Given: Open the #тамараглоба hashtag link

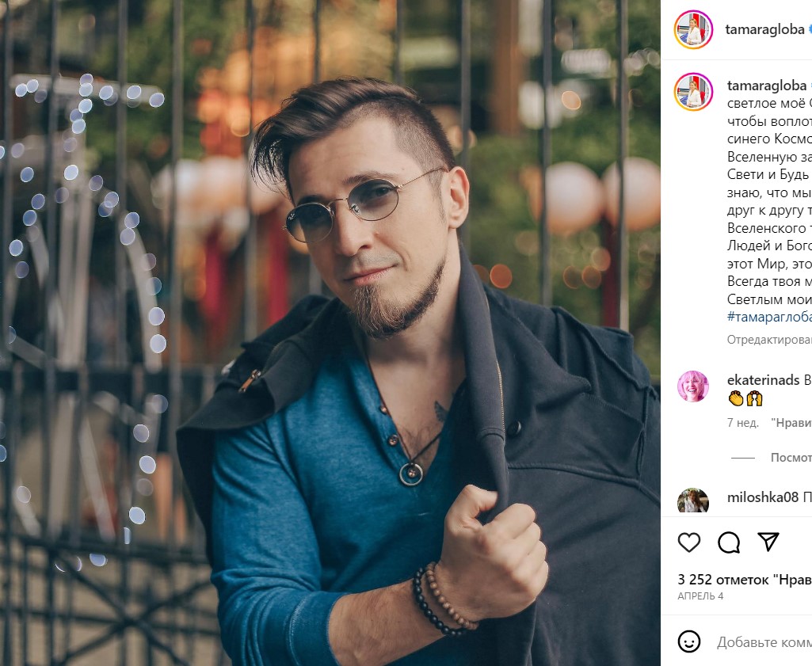Looking at the screenshot, I should click(768, 316).
